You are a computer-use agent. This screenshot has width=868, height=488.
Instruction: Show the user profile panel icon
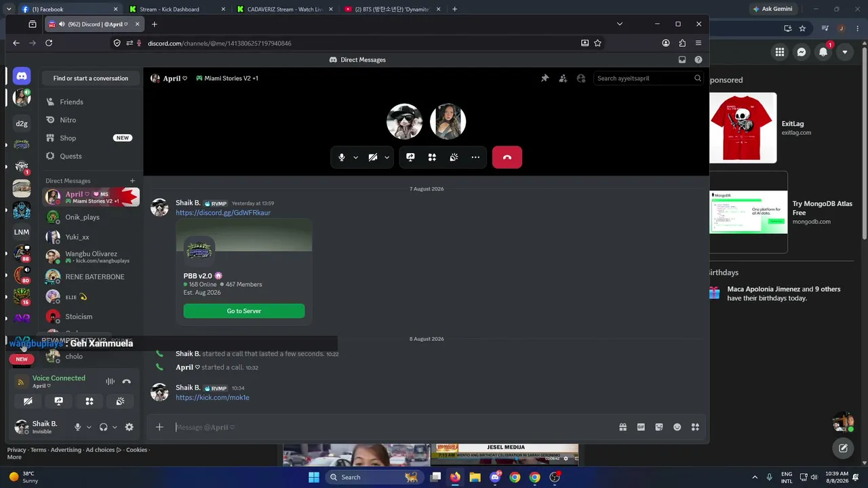[581, 79]
